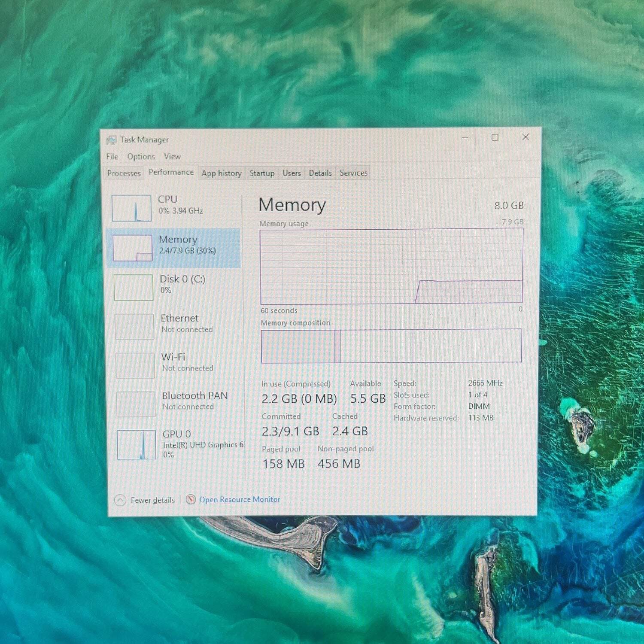Close the Task Manager window
Viewport: 644px width, 644px height.
(526, 137)
